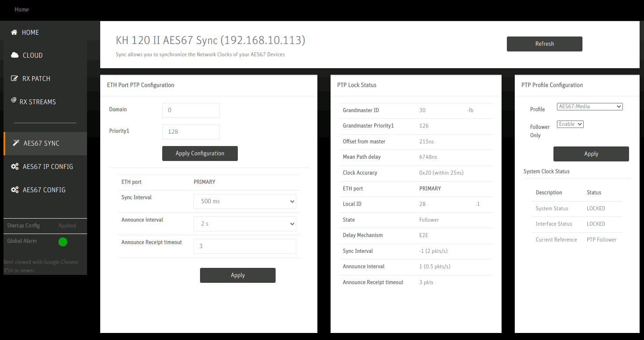Viewport: 644px width, 340px height.
Task: Open the HOME sidebar menu item
Action: tap(45, 33)
